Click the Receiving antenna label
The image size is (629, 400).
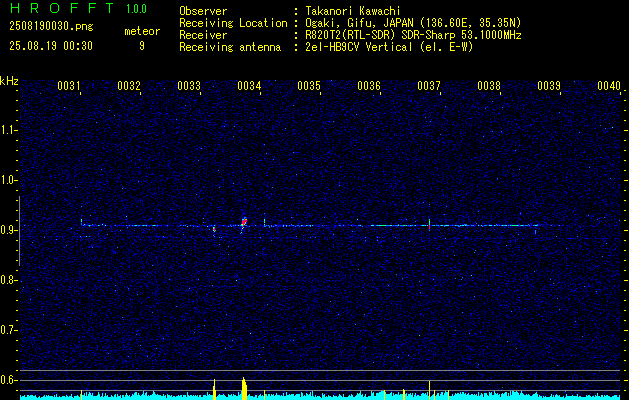(230, 47)
